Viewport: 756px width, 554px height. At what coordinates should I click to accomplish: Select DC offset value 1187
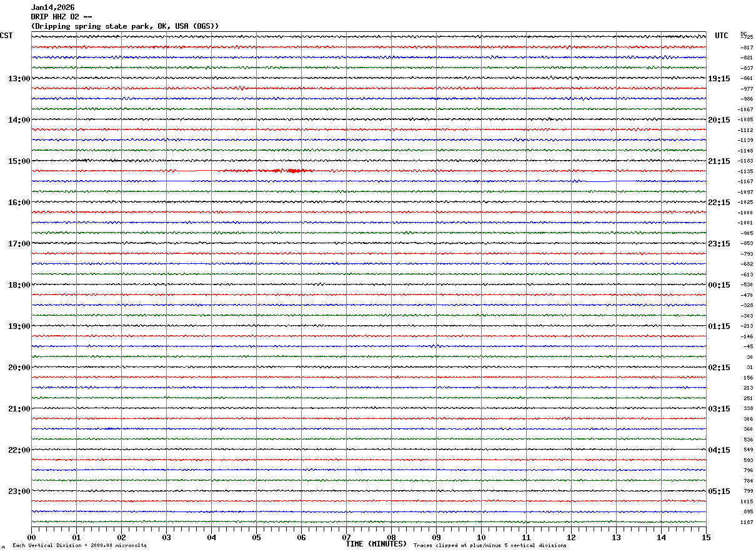click(x=747, y=522)
